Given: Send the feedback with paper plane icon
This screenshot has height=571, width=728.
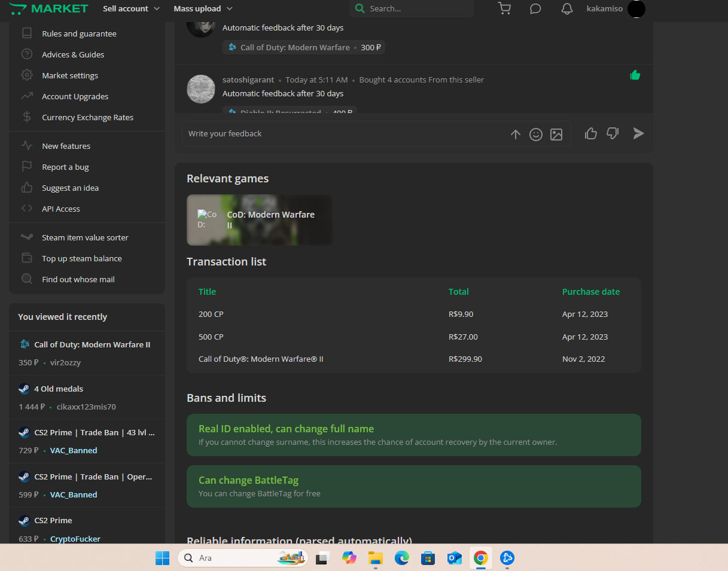Looking at the screenshot, I should 639,133.
